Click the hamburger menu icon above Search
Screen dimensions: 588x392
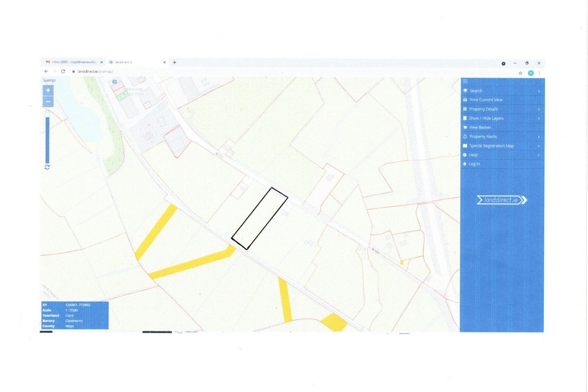465,81
